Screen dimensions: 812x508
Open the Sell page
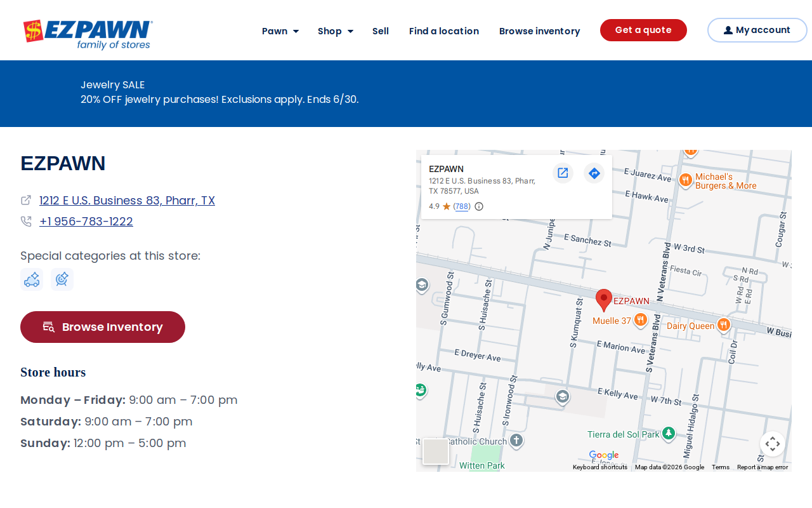tap(381, 31)
